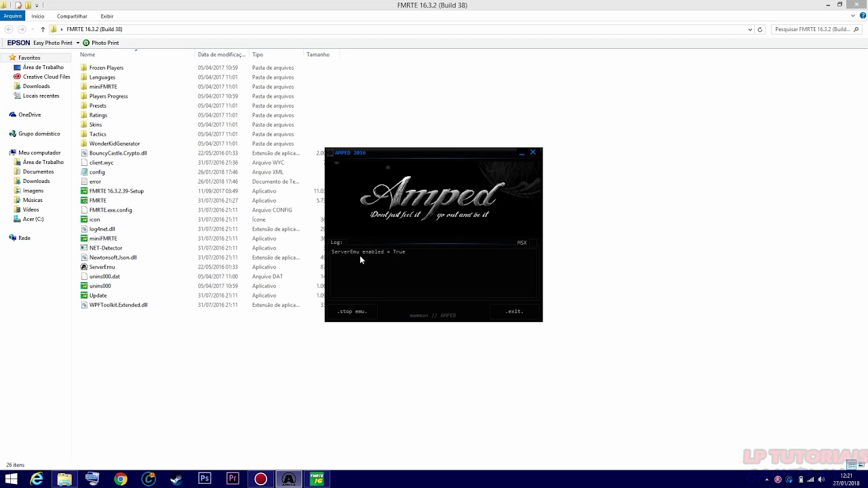868x488 pixels.
Task: Click the MSX label in Amped window
Action: tap(521, 243)
